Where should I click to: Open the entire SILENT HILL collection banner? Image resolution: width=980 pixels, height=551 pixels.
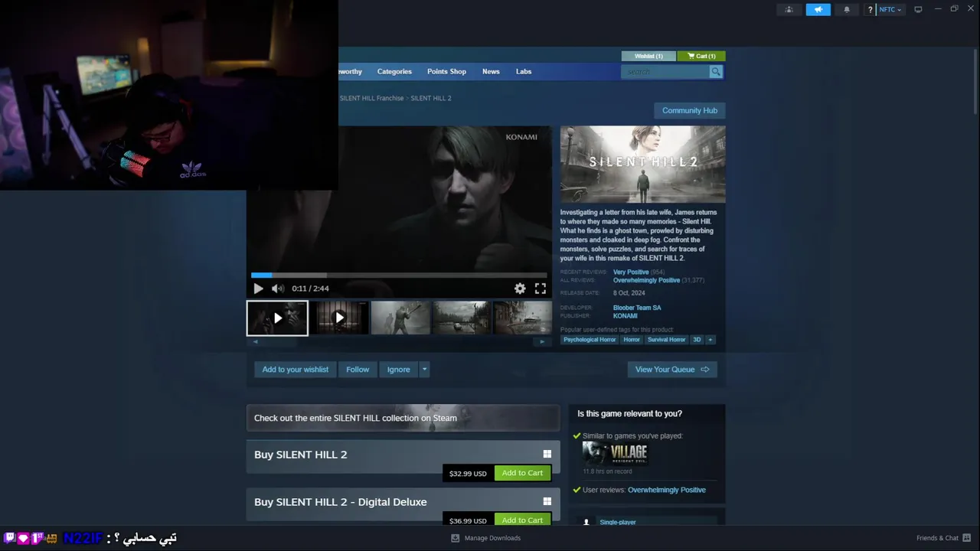point(403,418)
